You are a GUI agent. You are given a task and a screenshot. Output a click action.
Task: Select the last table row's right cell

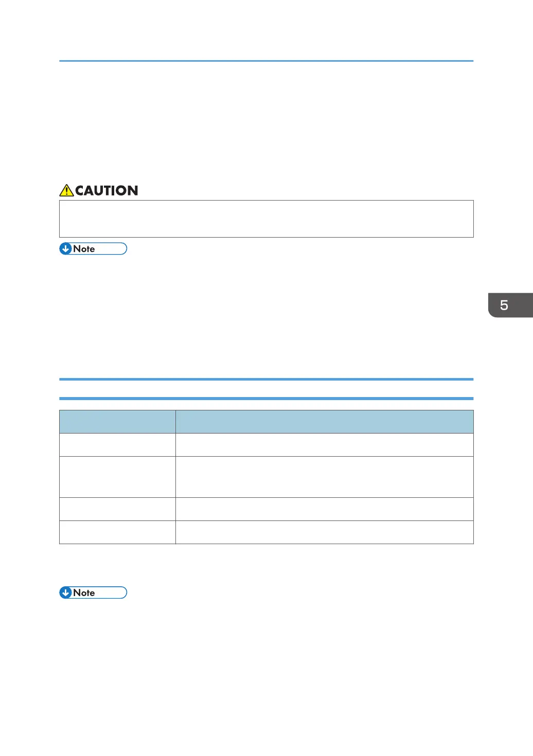(x=325, y=532)
